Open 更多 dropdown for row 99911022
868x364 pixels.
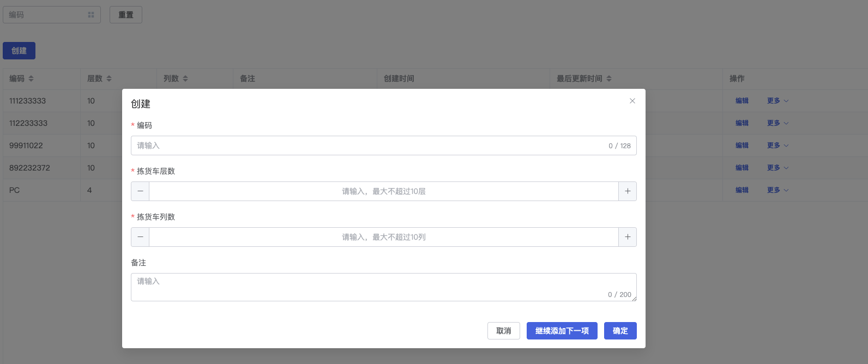pos(778,145)
